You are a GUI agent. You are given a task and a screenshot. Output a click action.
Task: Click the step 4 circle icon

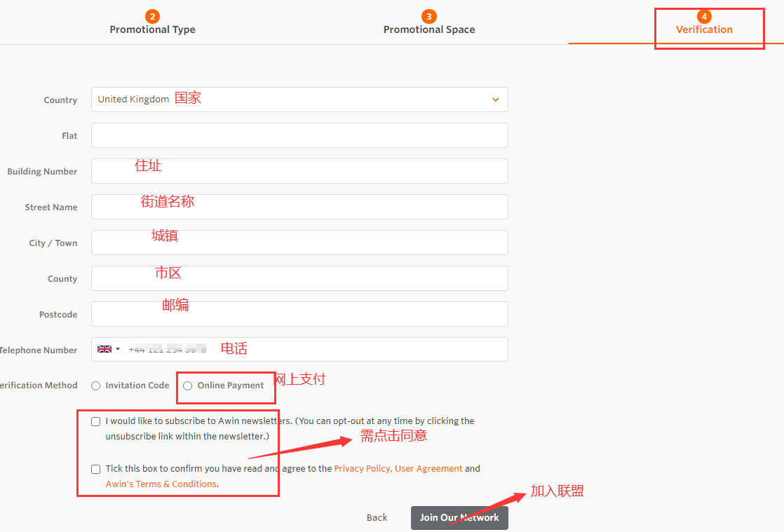click(704, 16)
